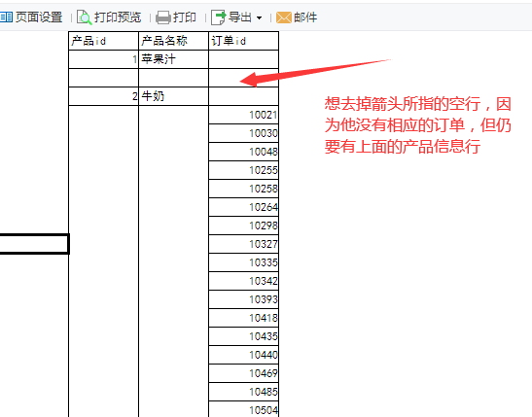Screen dimensions: 532x417
Task: Select order id cell 10327
Action: click(x=243, y=244)
